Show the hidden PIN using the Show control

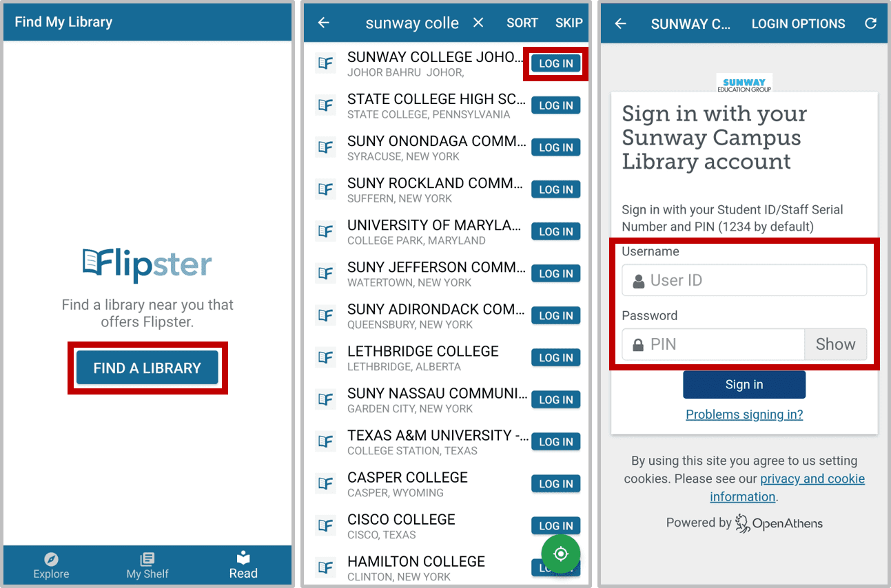[x=835, y=344]
